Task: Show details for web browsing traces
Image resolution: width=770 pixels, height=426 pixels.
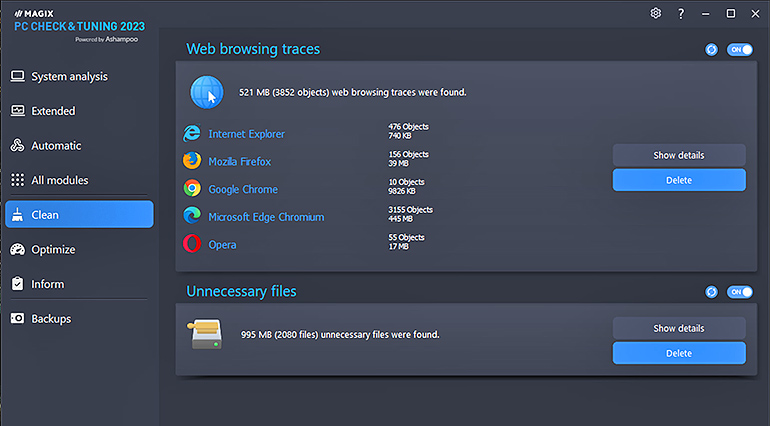Action: [679, 155]
